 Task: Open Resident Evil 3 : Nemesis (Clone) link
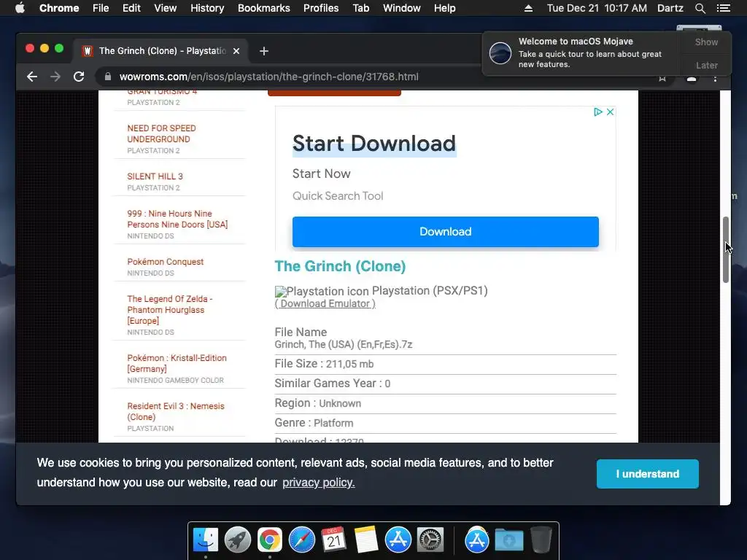(x=175, y=411)
